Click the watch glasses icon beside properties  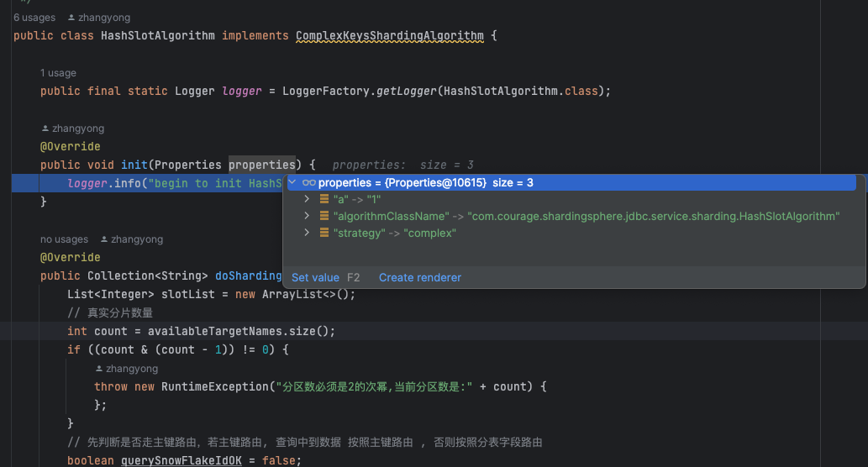pyautogui.click(x=308, y=183)
